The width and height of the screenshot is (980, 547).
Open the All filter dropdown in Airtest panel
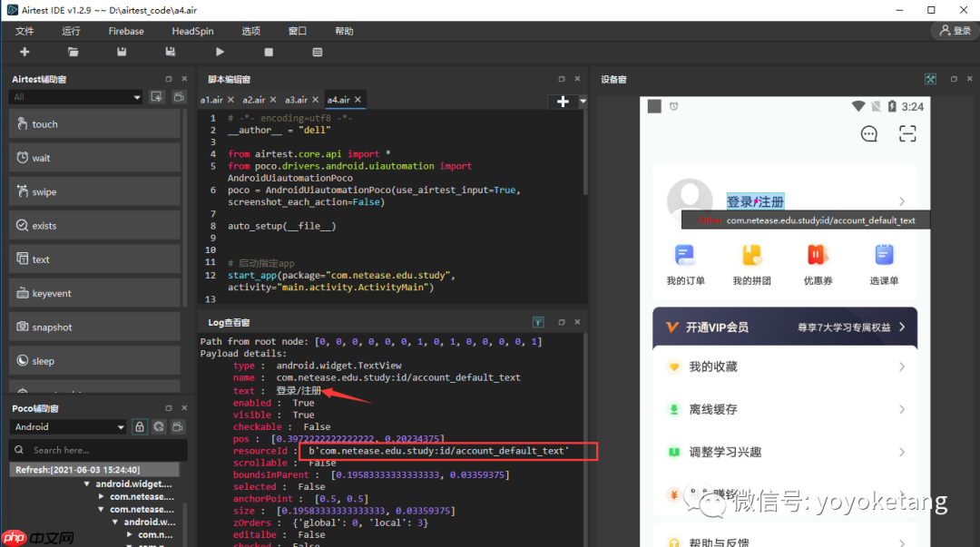(76, 97)
